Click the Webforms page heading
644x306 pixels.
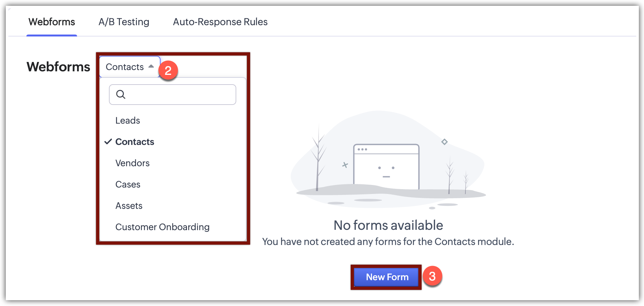[x=58, y=67]
